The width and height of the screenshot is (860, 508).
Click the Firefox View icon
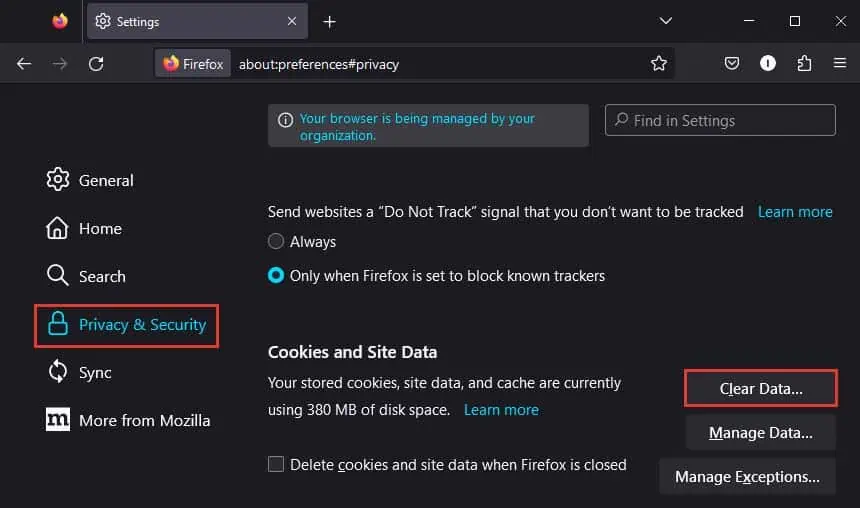(x=60, y=21)
